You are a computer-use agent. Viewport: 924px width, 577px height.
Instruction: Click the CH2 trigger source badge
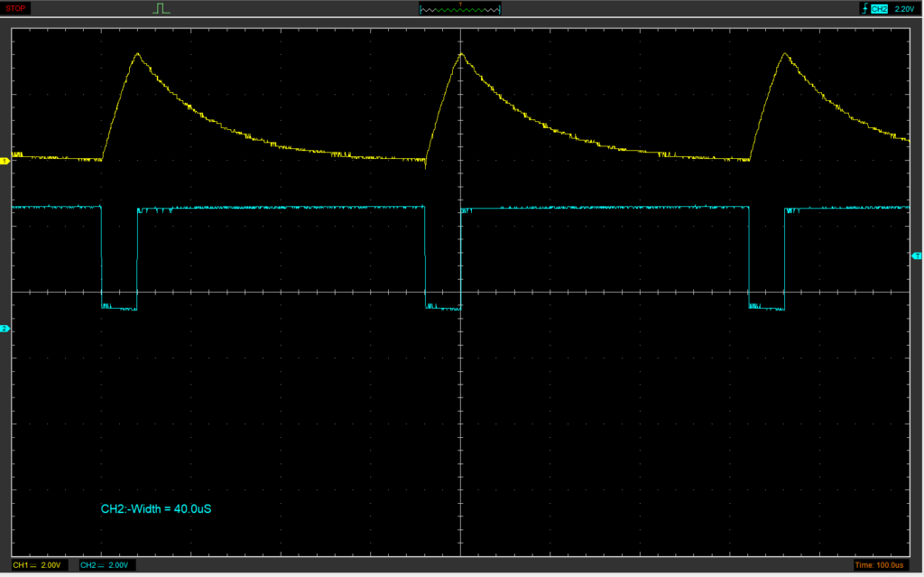(x=880, y=9)
